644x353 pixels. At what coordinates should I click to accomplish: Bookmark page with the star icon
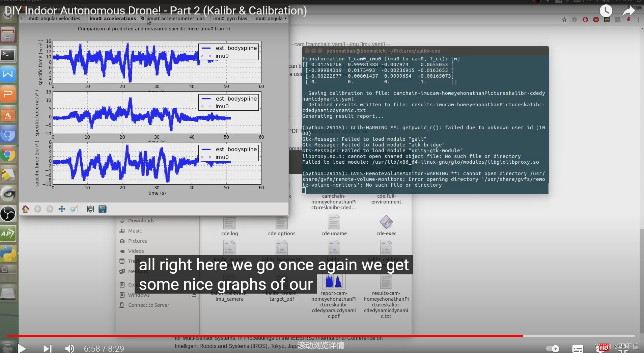[564, 20]
